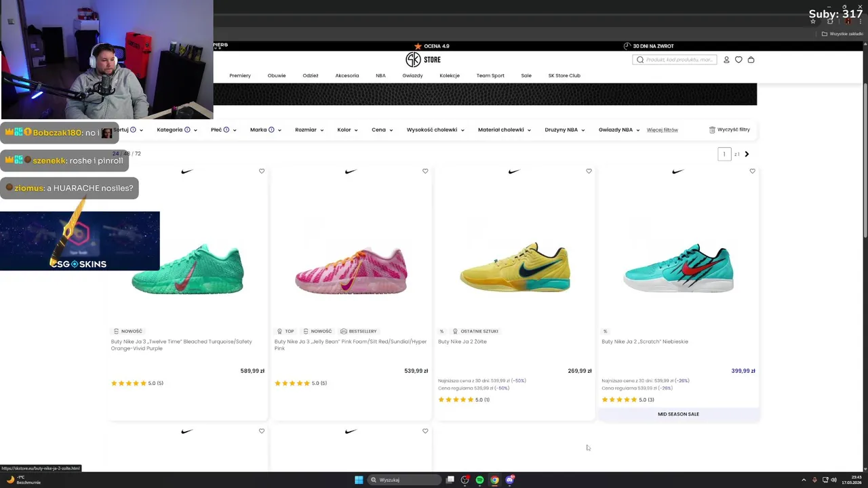868x488 pixels.
Task: Expand Marka filter dropdown
Action: click(x=264, y=129)
